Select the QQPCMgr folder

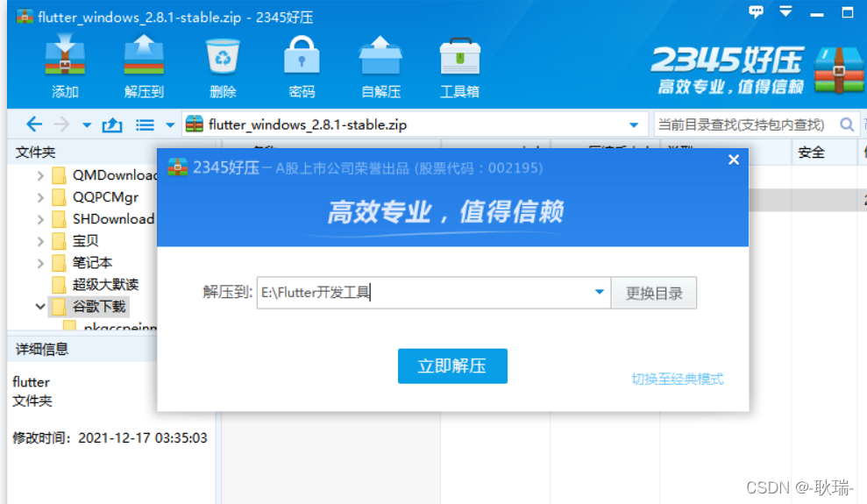click(x=95, y=197)
